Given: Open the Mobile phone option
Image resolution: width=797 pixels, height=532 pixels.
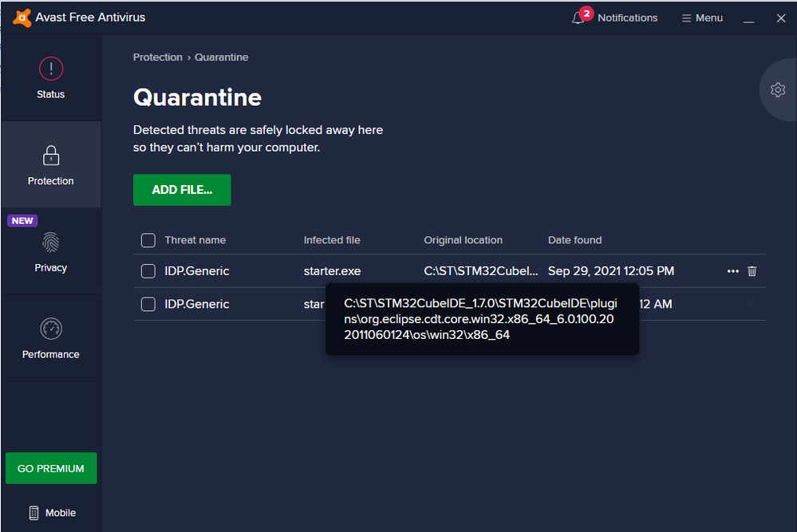Looking at the screenshot, I should [x=52, y=513].
